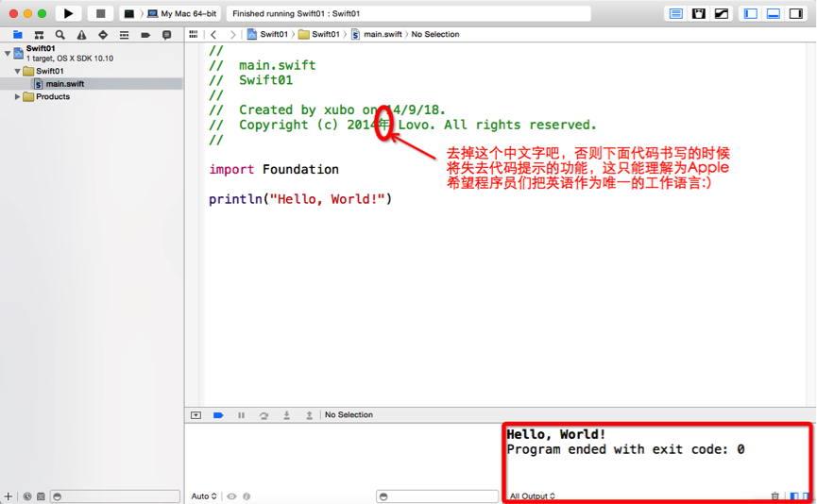Image resolution: width=817 pixels, height=504 pixels.
Task: Toggle the Navigator panel visibility
Action: [x=751, y=13]
